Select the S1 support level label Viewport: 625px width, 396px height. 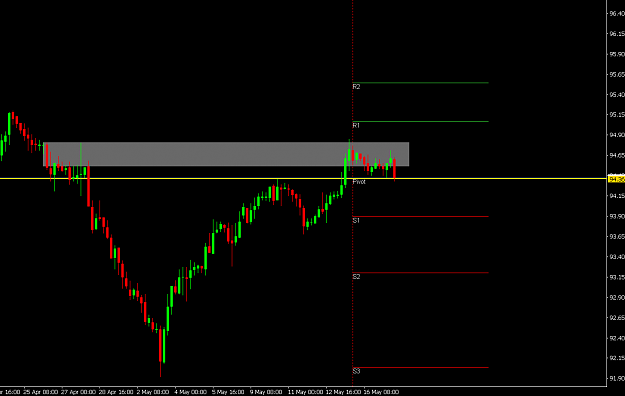(356, 220)
